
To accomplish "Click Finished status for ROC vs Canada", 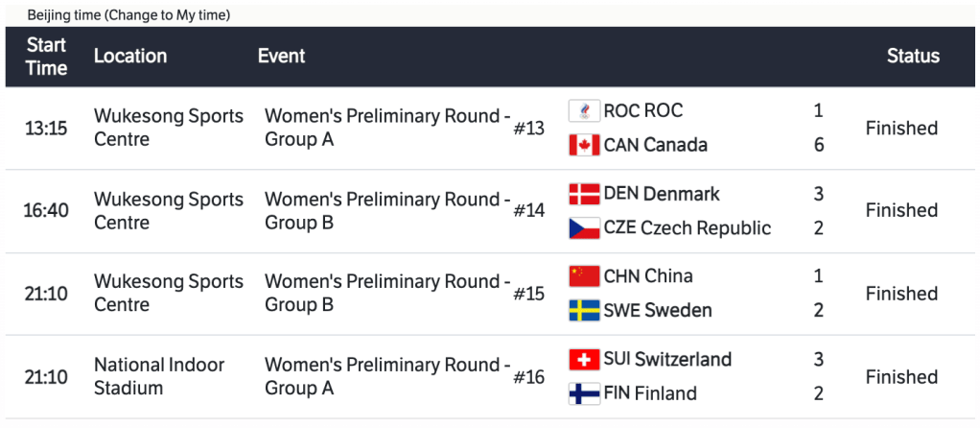I will coord(901,128).
